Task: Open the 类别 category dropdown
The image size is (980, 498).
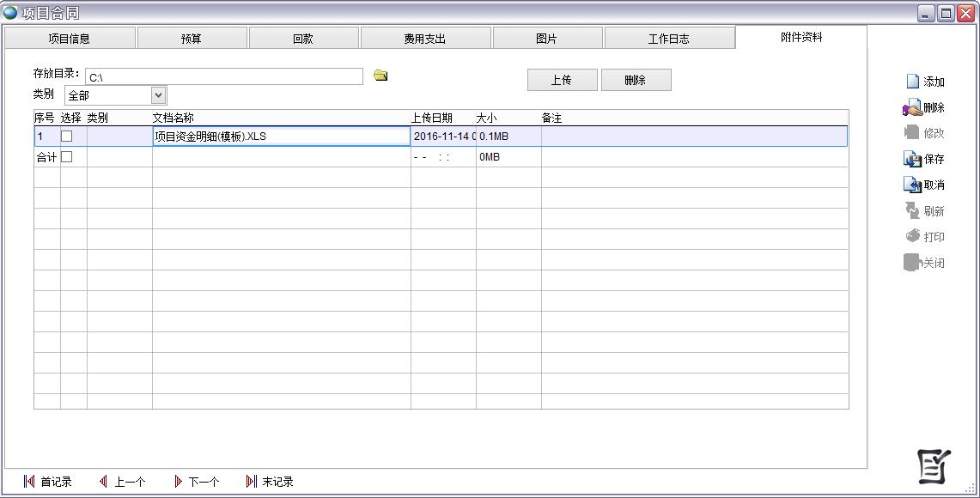Action: coord(156,94)
